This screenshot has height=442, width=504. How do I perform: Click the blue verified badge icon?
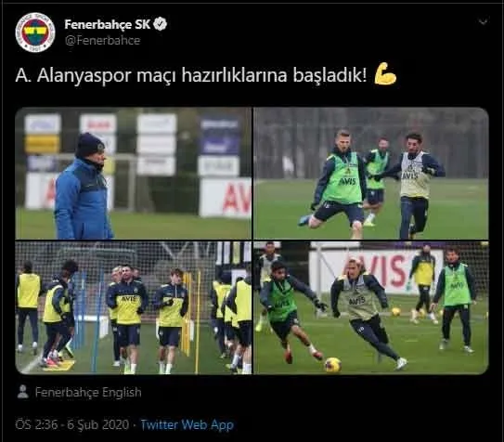pos(160,24)
